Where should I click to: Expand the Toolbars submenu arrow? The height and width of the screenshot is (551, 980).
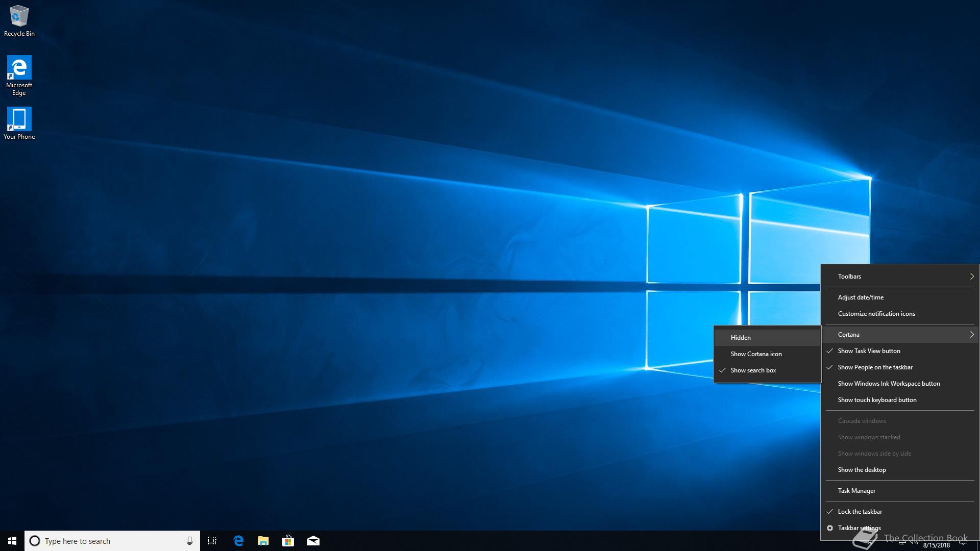click(972, 277)
